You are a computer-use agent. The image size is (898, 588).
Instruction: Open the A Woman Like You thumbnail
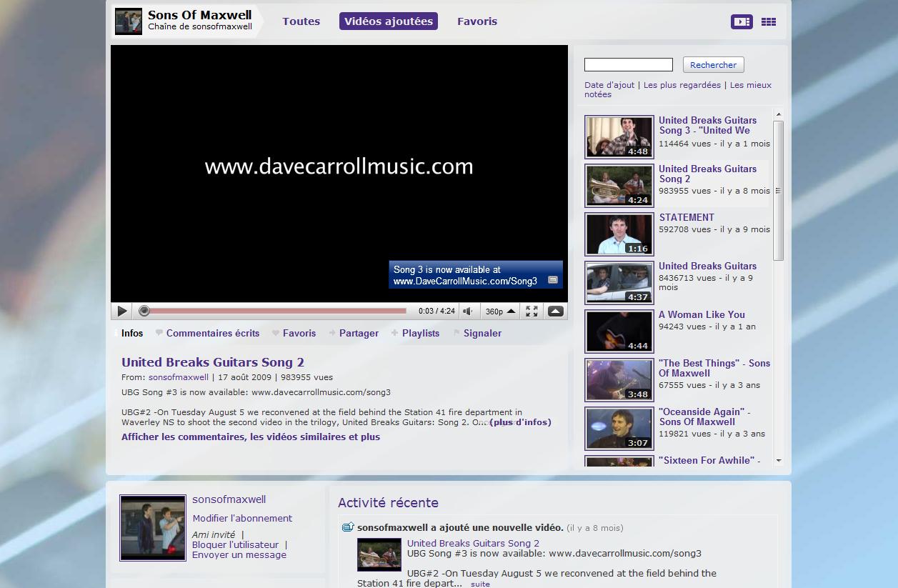click(x=619, y=331)
